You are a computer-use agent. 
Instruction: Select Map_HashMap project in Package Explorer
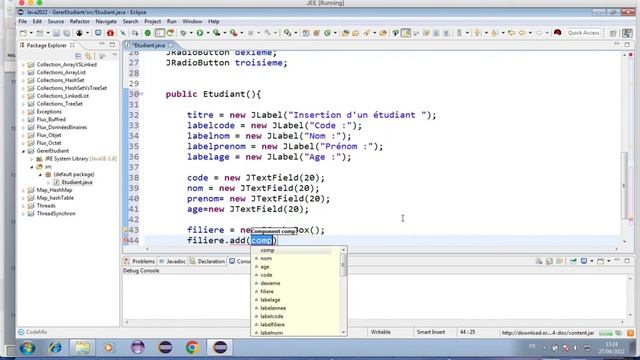[54, 190]
